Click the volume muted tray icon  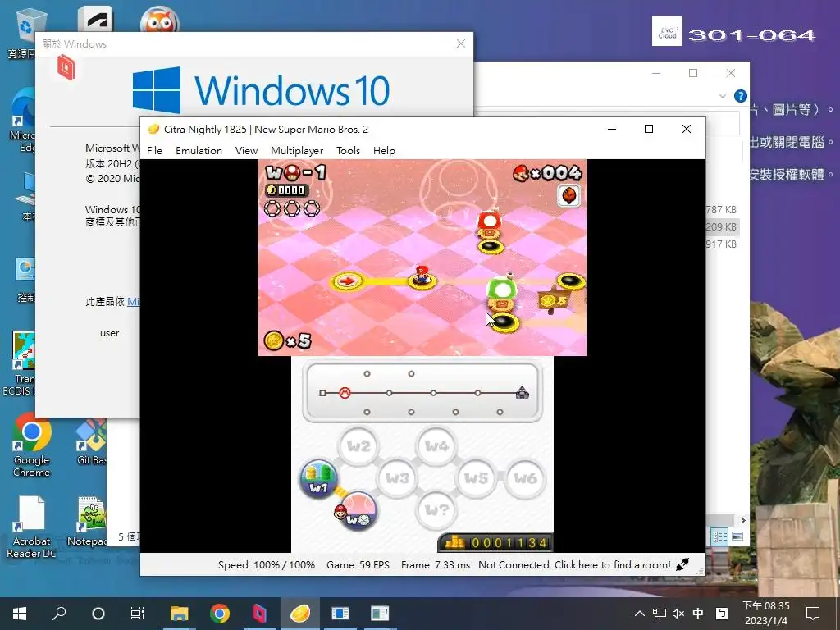coord(678,614)
